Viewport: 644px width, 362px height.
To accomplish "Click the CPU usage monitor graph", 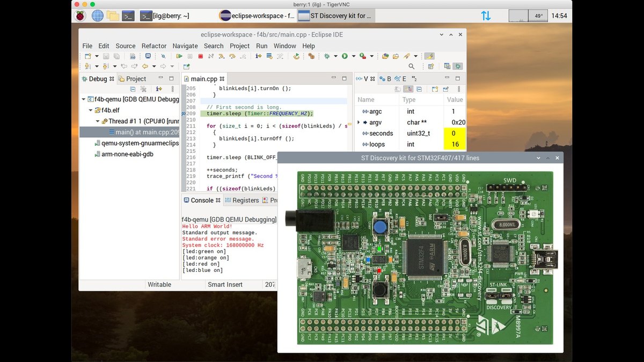I will click(518, 16).
